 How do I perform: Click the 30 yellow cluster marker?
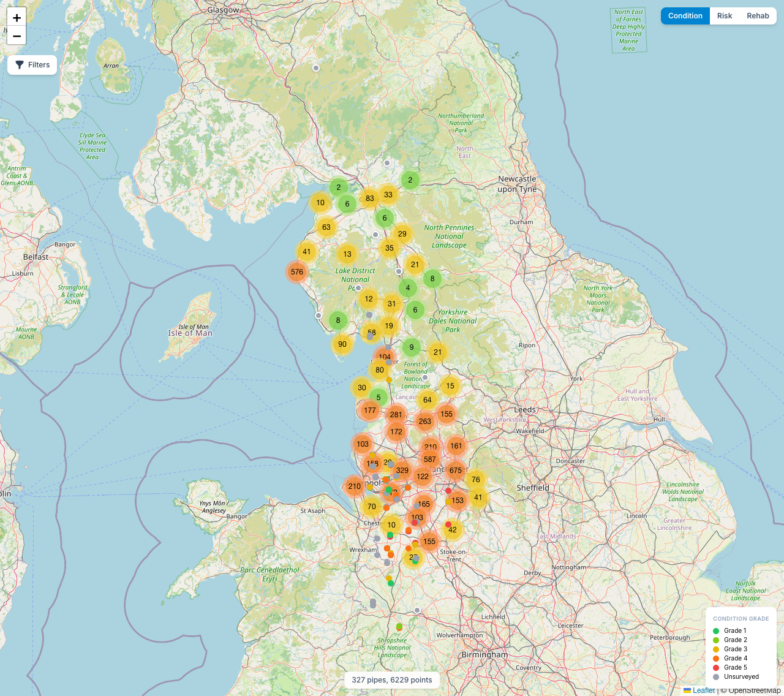tap(362, 388)
